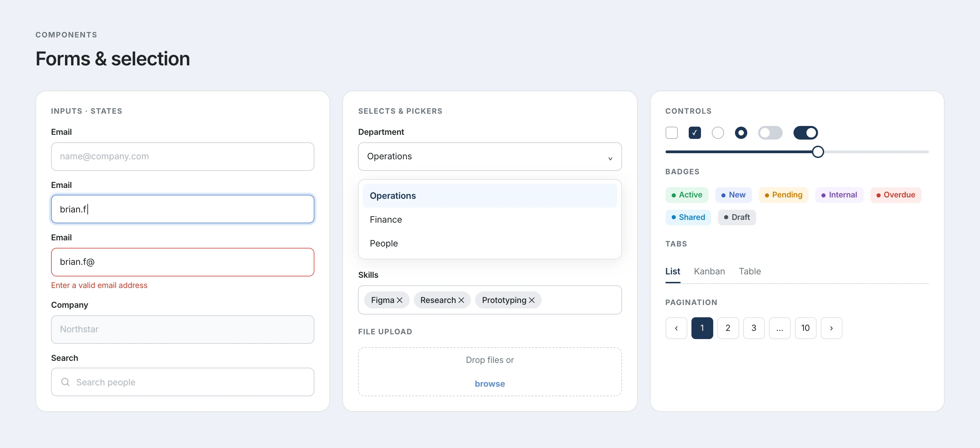Switch to the Table tab
The height and width of the screenshot is (448, 980).
[749, 271]
